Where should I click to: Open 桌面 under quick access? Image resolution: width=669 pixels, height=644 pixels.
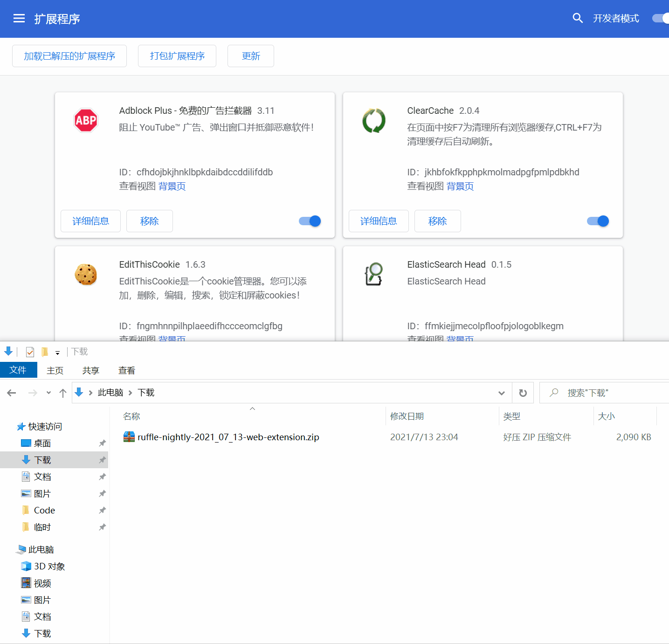[42, 443]
